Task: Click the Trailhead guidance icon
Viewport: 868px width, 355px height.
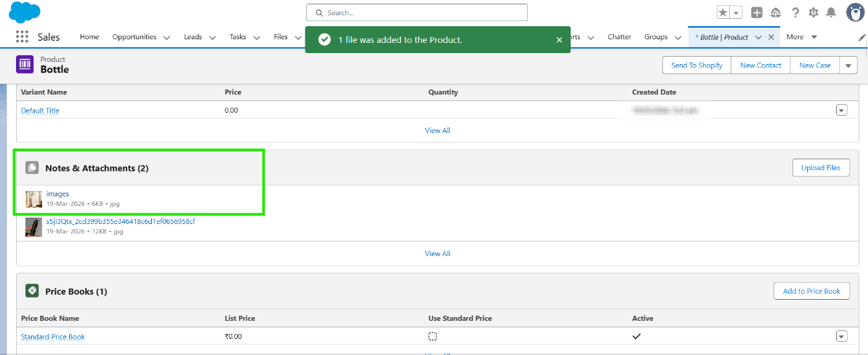Action: click(x=776, y=12)
